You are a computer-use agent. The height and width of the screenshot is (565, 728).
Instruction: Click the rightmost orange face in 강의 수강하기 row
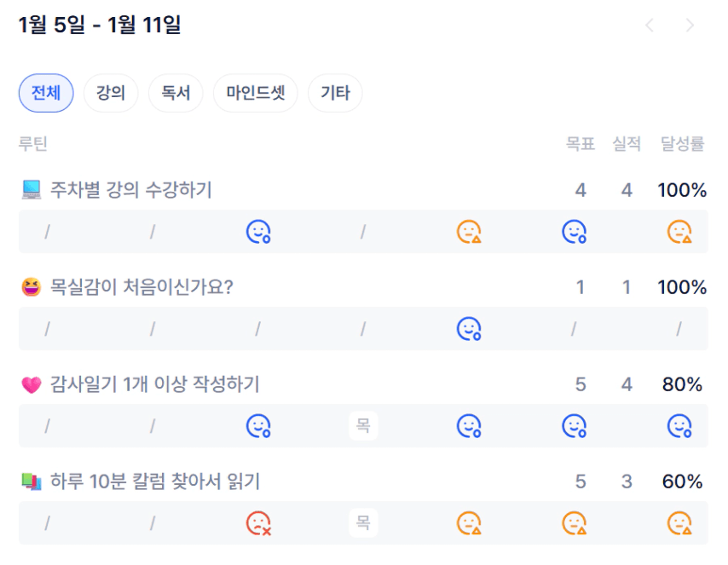[x=679, y=232]
